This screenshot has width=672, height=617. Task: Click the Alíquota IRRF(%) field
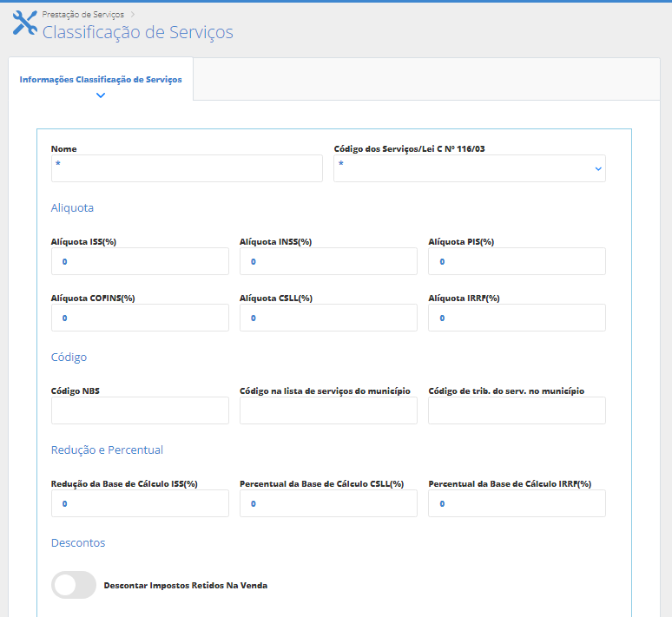point(517,318)
